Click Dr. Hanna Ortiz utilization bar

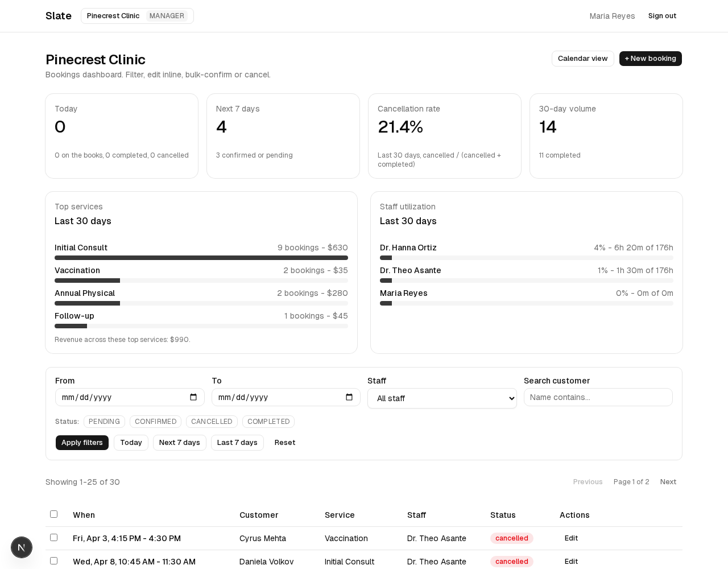527,258
